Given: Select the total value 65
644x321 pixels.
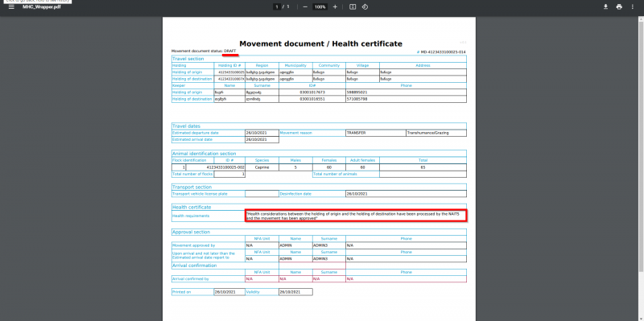Looking at the screenshot, I should 423,167.
